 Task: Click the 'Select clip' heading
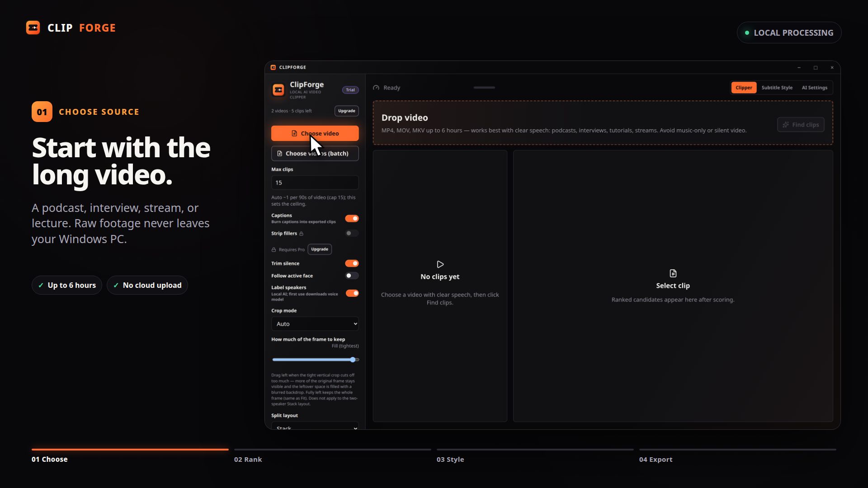tap(673, 286)
